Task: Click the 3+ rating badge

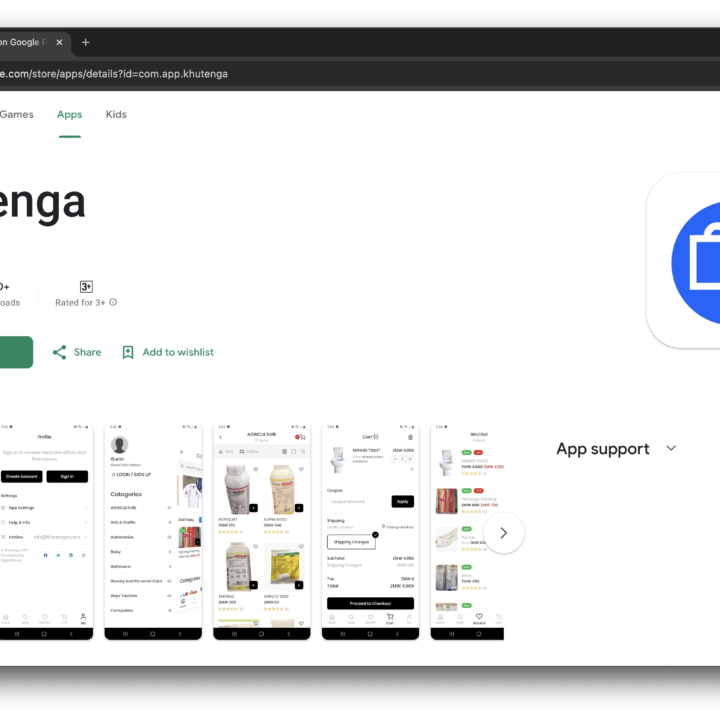Action: click(x=86, y=287)
